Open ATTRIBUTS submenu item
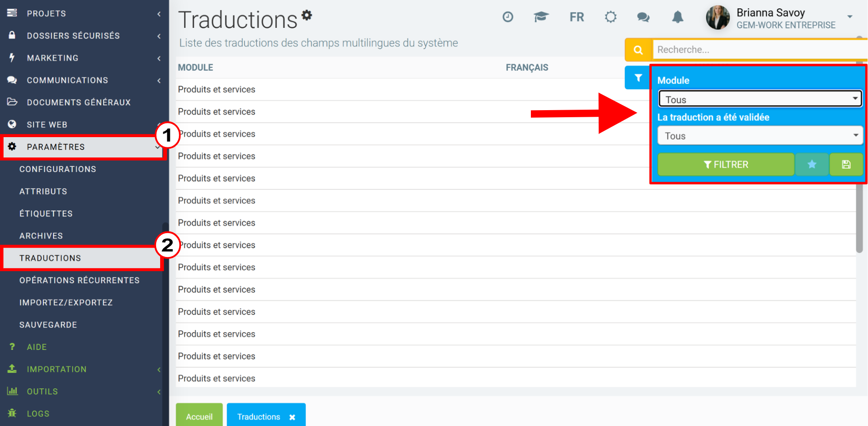This screenshot has height=426, width=868. tap(43, 192)
